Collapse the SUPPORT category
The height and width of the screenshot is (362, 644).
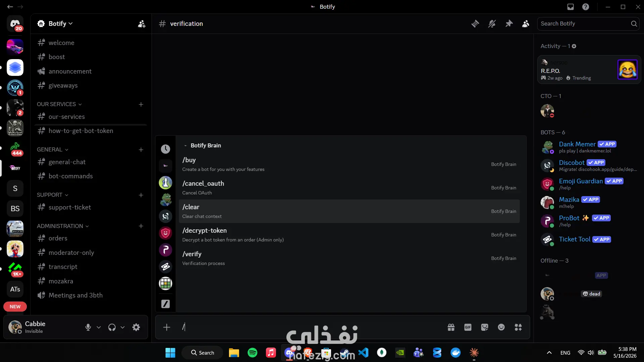(x=52, y=195)
